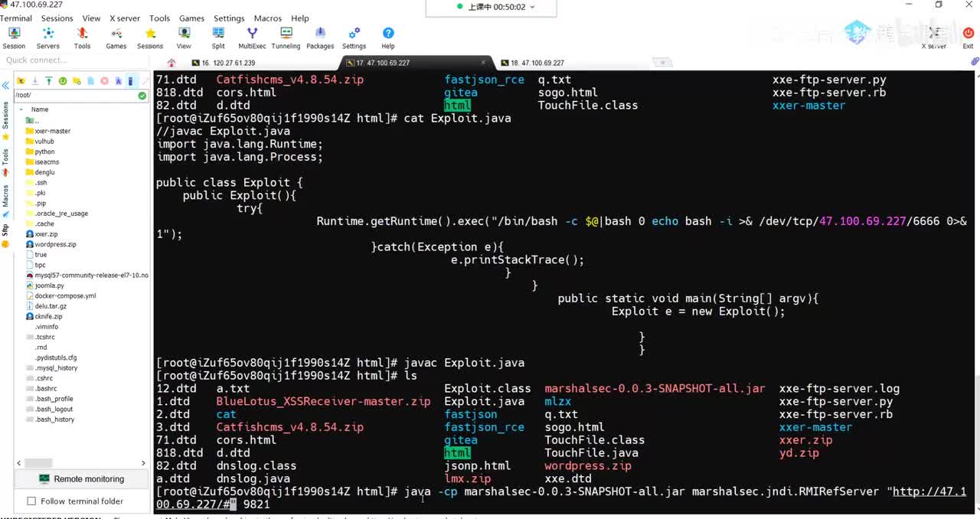The width and height of the screenshot is (980, 519).
Task: Open a new tab button
Action: tap(662, 63)
